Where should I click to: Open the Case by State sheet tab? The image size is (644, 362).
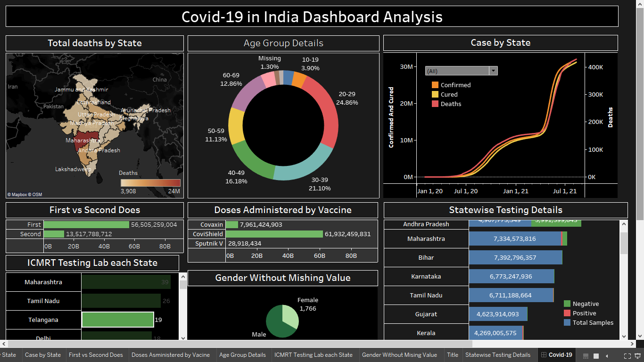[43, 355]
